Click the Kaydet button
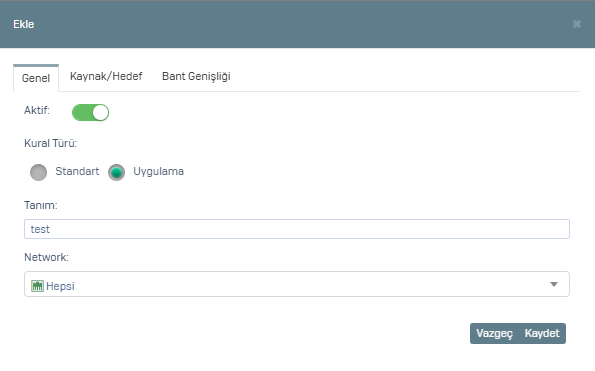This screenshot has width=595, height=371. (542, 333)
